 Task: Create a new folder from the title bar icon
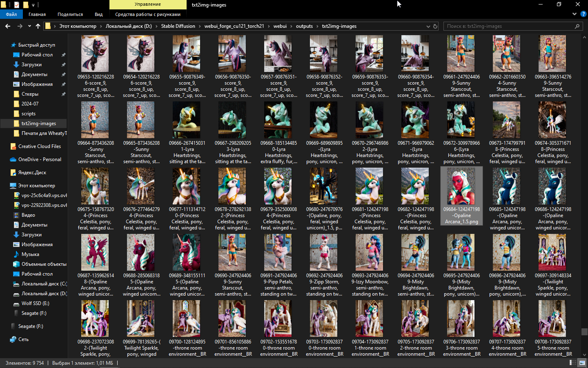[26, 5]
